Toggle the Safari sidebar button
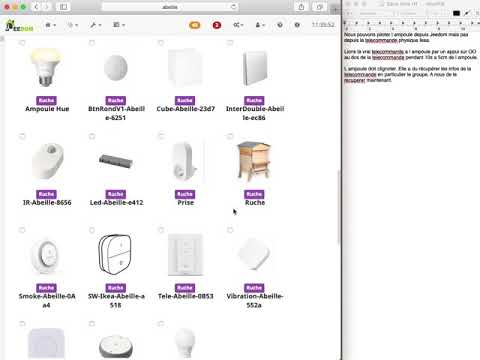This screenshot has height=360, width=480. point(63,7)
